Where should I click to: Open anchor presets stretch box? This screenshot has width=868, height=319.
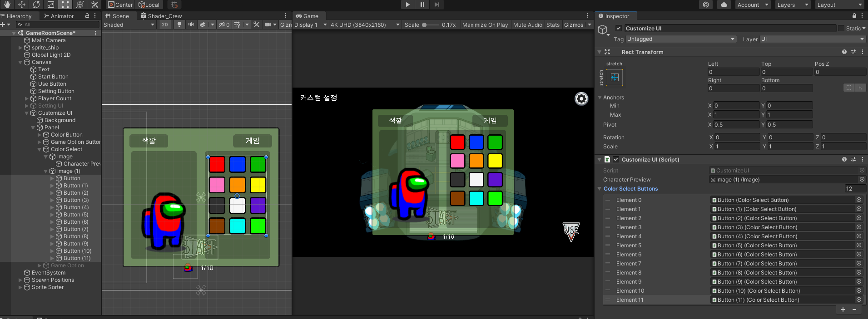615,77
